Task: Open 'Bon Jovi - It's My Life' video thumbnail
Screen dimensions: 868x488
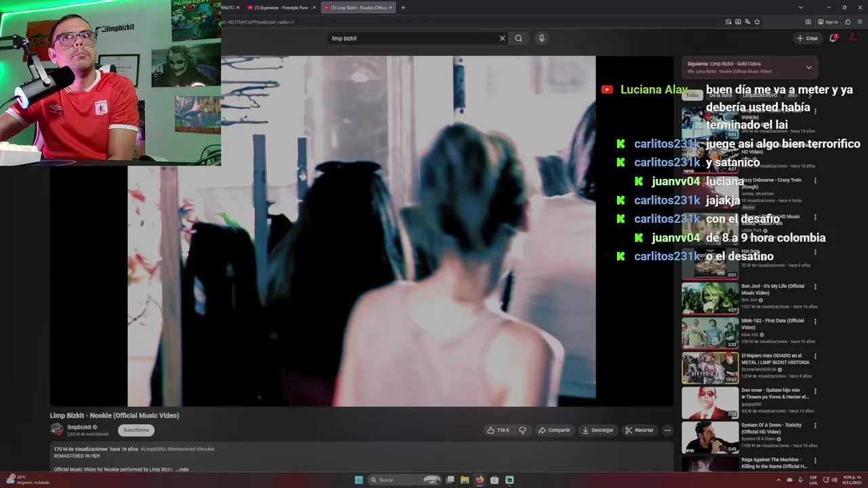Action: tap(710, 298)
